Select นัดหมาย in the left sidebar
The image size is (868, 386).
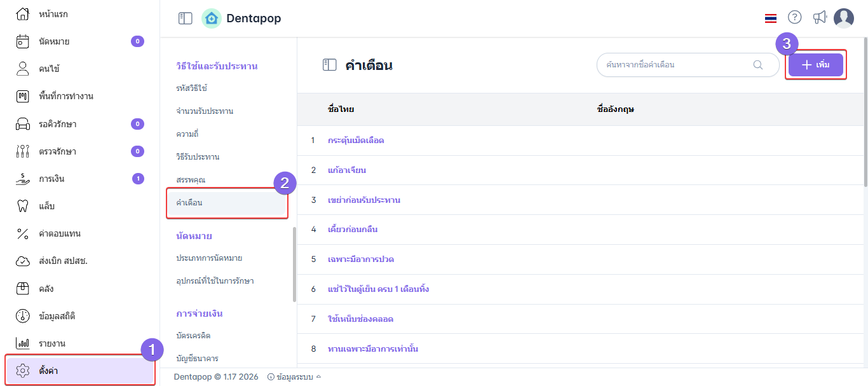pyautogui.click(x=54, y=41)
